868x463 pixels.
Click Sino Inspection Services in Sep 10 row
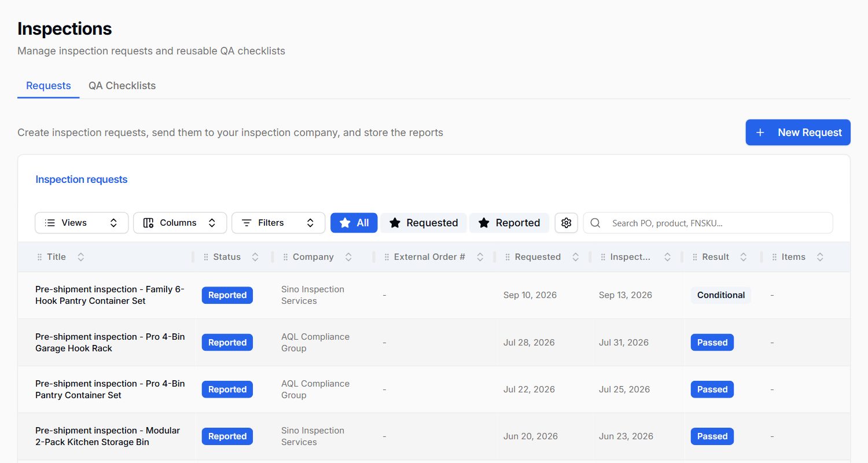[312, 295]
